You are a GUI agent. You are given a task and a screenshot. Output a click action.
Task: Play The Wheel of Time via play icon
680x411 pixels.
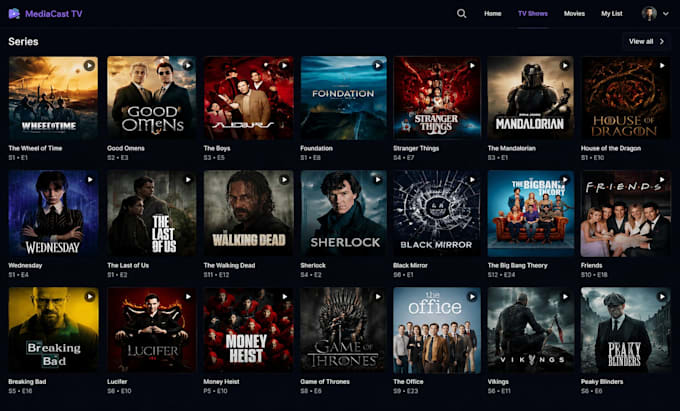point(89,65)
